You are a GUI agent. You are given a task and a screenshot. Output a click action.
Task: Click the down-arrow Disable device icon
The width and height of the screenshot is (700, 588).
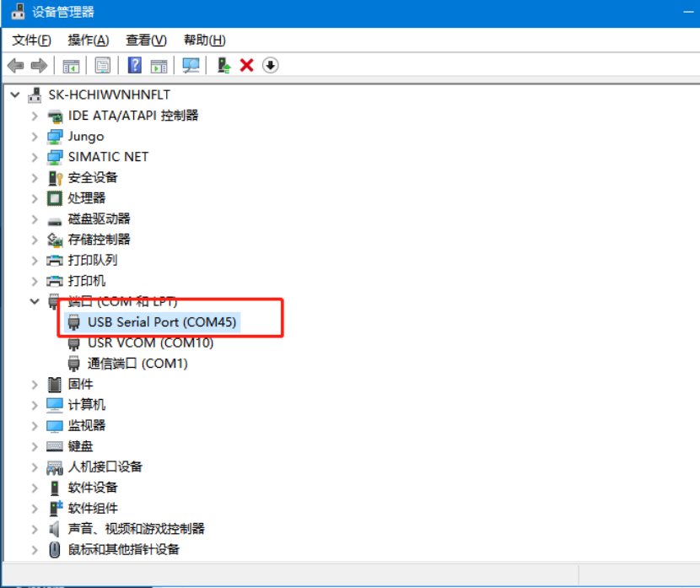pyautogui.click(x=270, y=66)
